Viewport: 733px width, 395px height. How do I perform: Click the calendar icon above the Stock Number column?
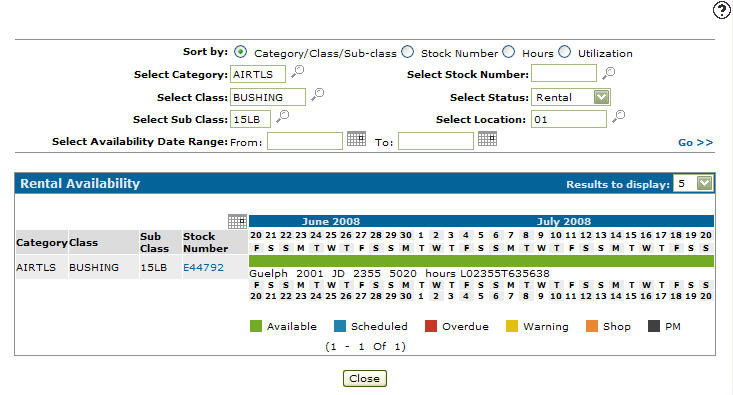pyautogui.click(x=237, y=222)
